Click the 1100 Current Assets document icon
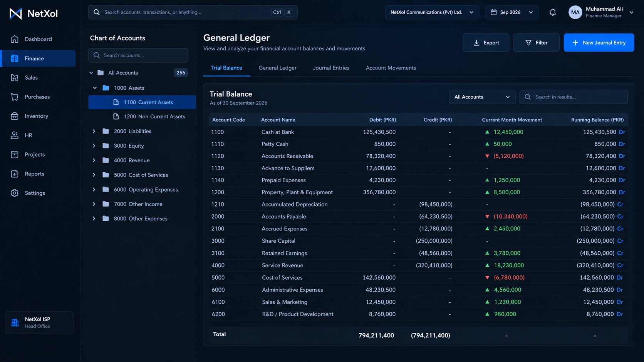This screenshot has height=362, width=644. [x=116, y=102]
